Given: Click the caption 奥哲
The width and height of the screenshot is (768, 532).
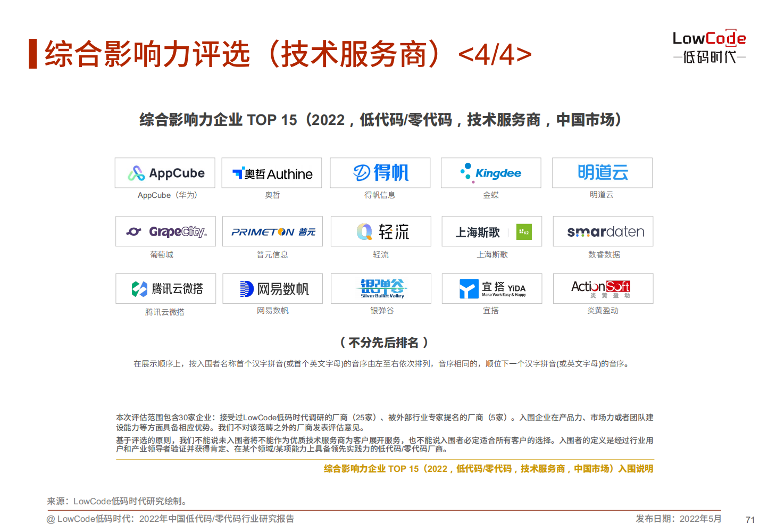Looking at the screenshot, I should click(272, 195).
